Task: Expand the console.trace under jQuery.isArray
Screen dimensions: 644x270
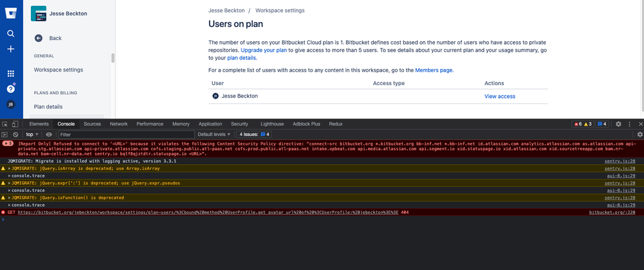Action: [x=10, y=176]
